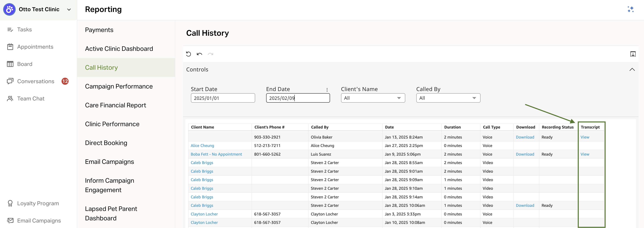Select Inform Campaign Engagement report

click(110, 185)
